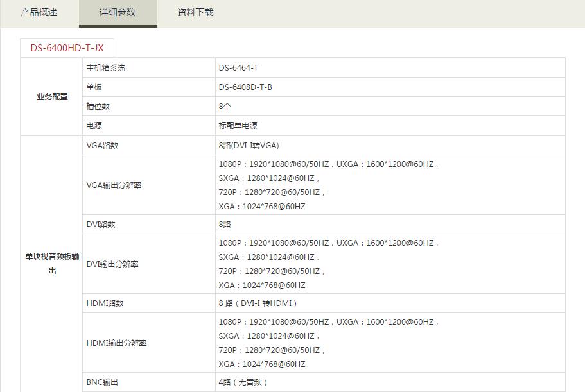Image resolution: width=585 pixels, height=392 pixels.
Task: Click the DVI路数 row label
Action: coord(101,225)
